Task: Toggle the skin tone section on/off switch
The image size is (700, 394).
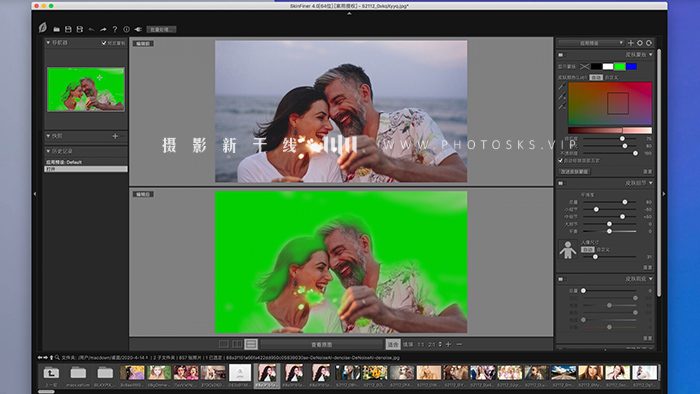Action: click(561, 279)
